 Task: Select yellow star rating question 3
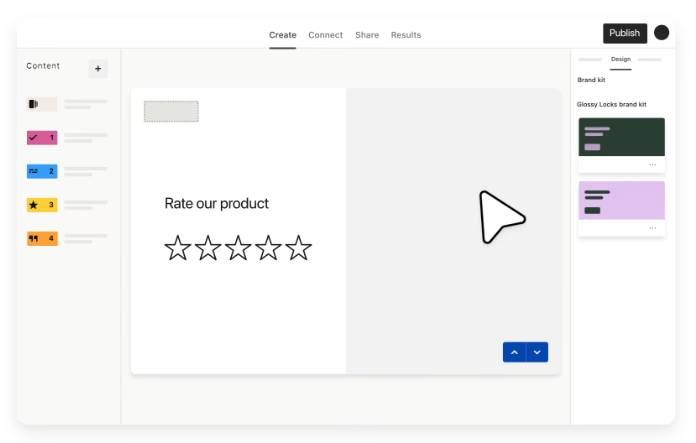[42, 205]
